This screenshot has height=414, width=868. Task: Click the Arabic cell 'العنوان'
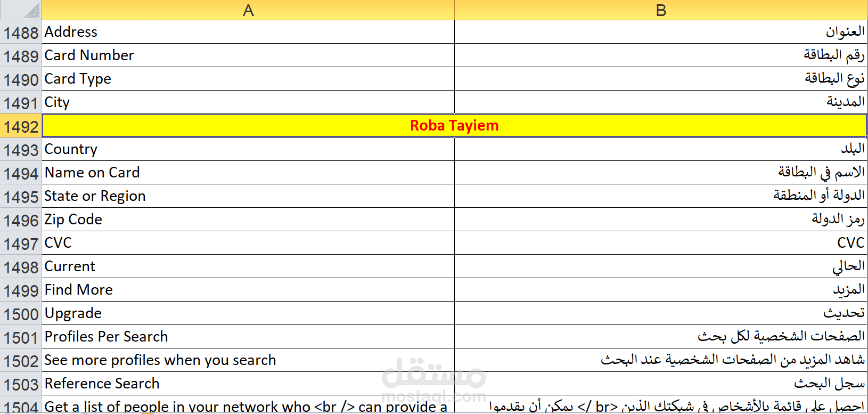[661, 33]
